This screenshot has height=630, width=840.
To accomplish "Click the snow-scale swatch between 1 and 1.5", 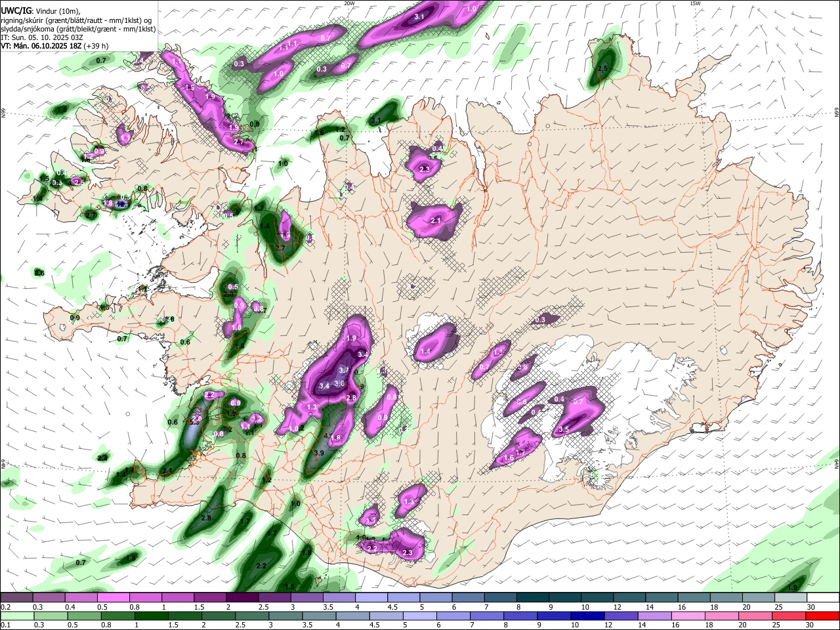I will (178, 598).
